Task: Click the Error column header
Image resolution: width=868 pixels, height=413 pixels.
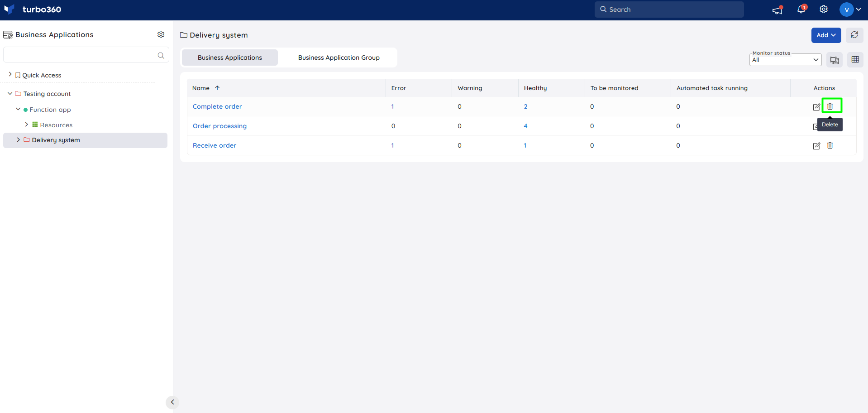Action: click(399, 88)
